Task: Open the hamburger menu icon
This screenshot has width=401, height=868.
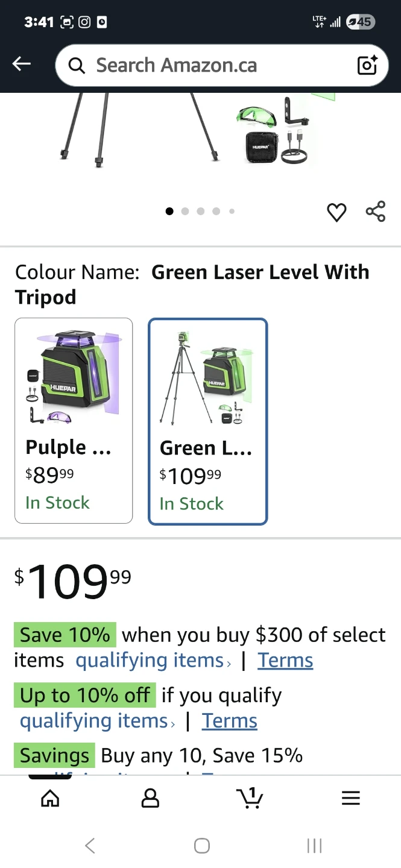Action: click(350, 798)
